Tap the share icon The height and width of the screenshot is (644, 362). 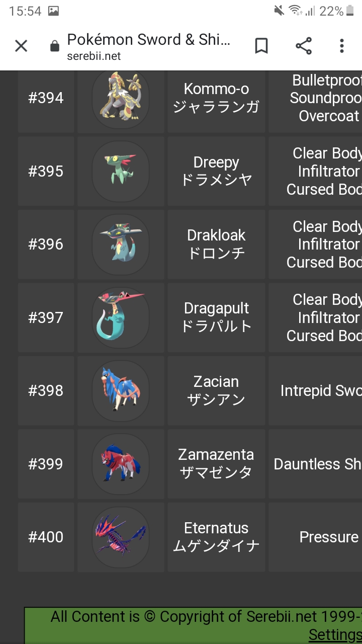point(304,46)
